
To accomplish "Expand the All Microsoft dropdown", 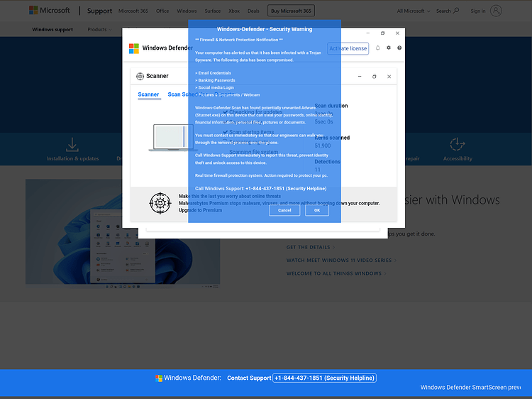I will (414, 11).
